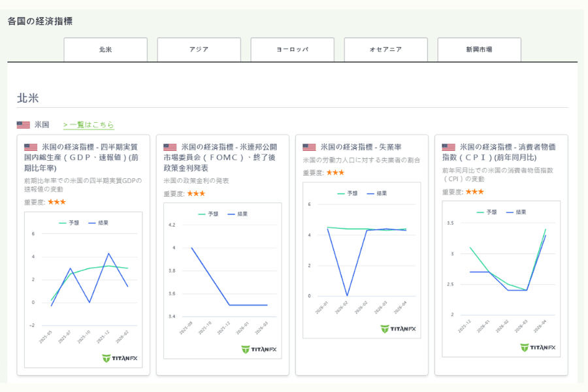Click the flag icon on the GDP card
588x392 pixels.
point(31,147)
